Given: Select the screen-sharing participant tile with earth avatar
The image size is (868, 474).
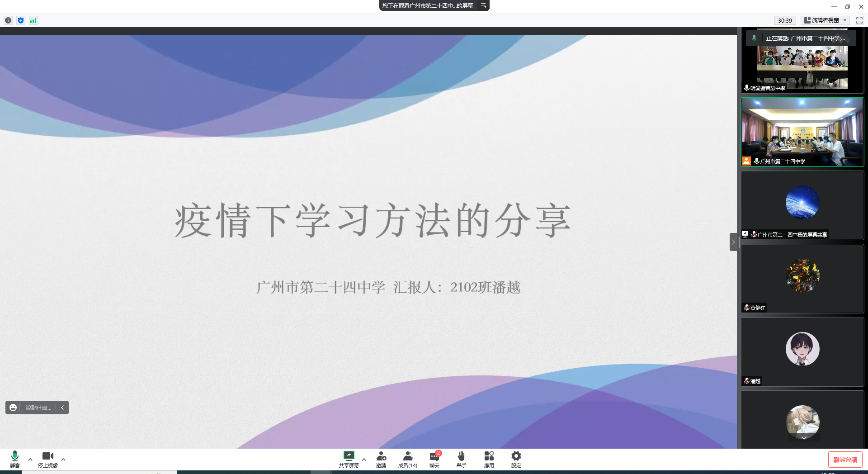Looking at the screenshot, I should (802, 205).
